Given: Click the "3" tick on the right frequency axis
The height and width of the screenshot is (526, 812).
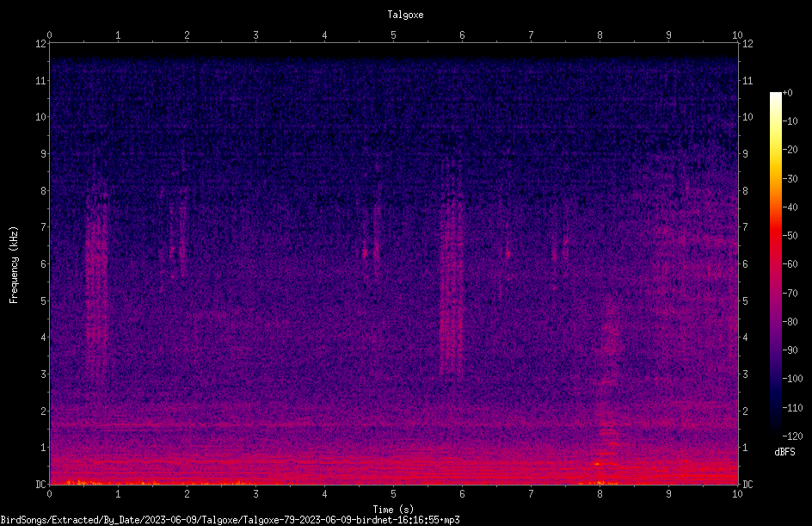Looking at the screenshot, I should pyautogui.click(x=745, y=374).
